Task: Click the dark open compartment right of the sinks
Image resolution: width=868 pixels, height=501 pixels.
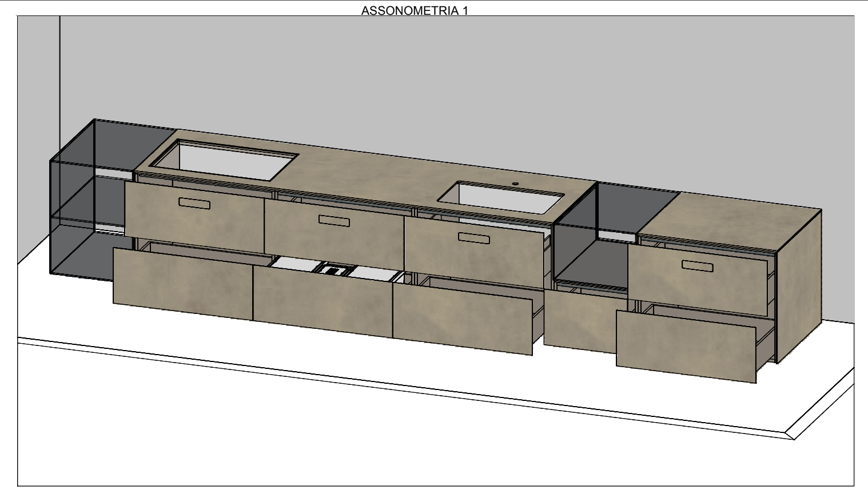Action: click(x=592, y=234)
